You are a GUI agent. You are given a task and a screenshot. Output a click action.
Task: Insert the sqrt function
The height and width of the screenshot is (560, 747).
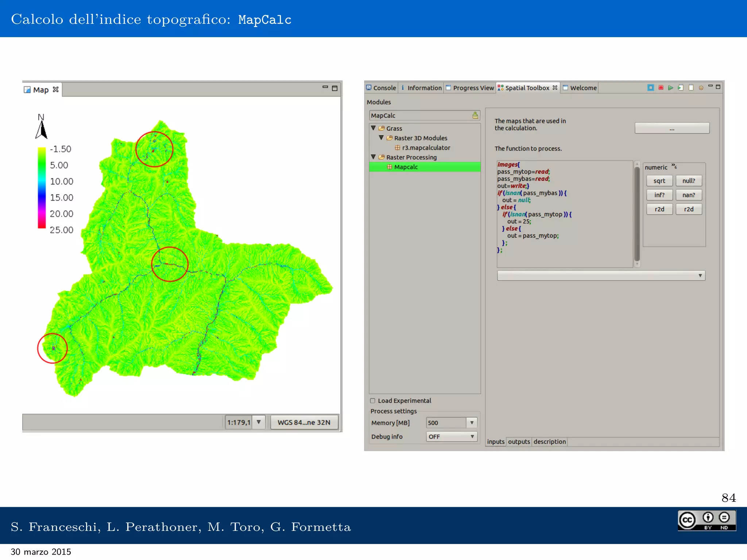(659, 181)
